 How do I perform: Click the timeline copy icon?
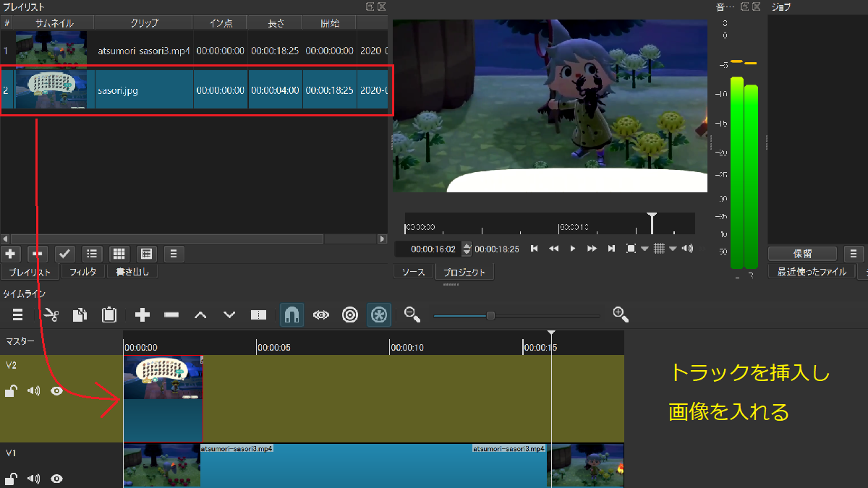tap(80, 314)
